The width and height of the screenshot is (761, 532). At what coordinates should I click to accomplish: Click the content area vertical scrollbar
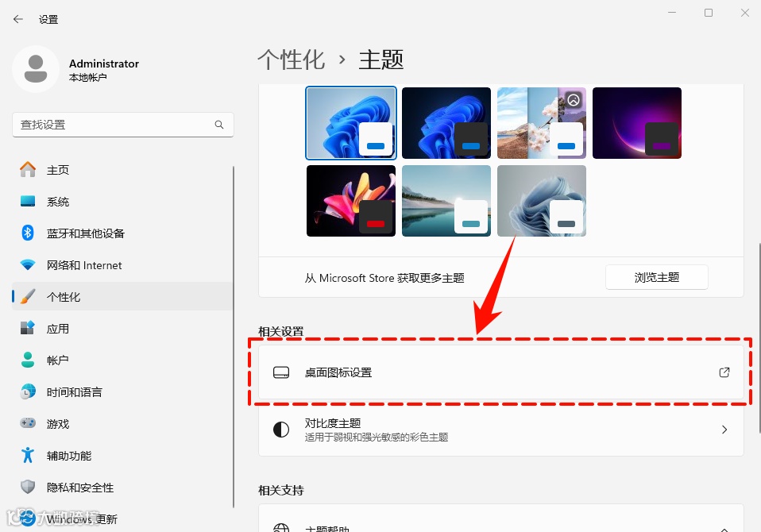[759, 337]
